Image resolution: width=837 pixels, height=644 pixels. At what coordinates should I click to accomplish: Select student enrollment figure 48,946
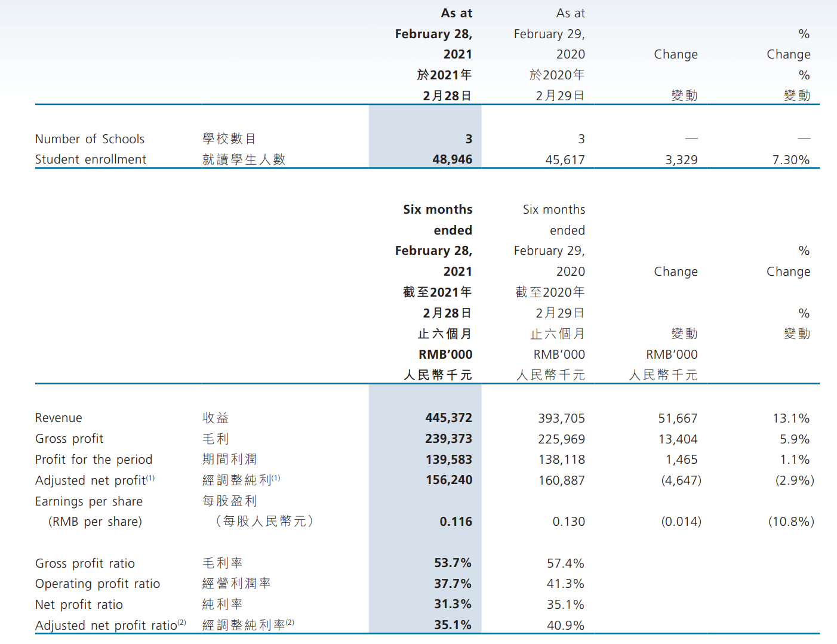(452, 159)
